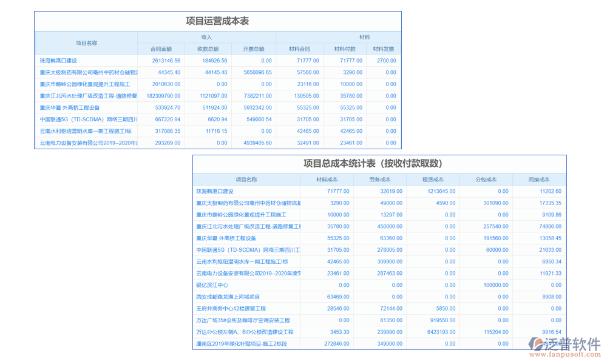The image size is (607, 364).
Task: Open 中国联通5G project in 项目运营成本表
Action: (x=88, y=120)
